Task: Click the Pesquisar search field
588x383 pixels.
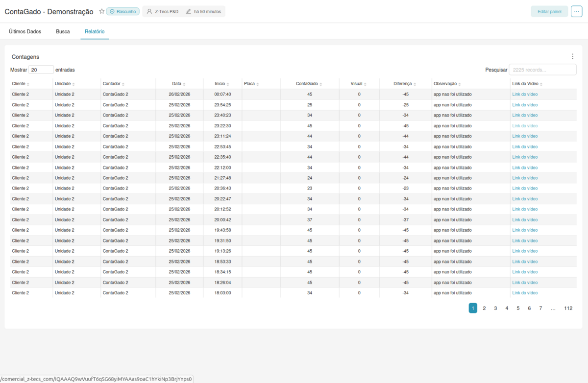Action: [x=542, y=70]
